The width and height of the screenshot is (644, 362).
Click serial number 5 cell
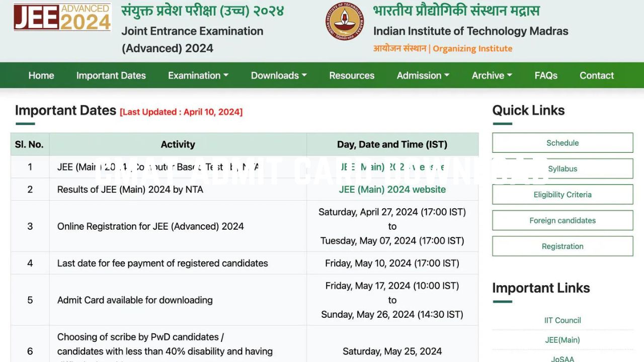(x=30, y=300)
